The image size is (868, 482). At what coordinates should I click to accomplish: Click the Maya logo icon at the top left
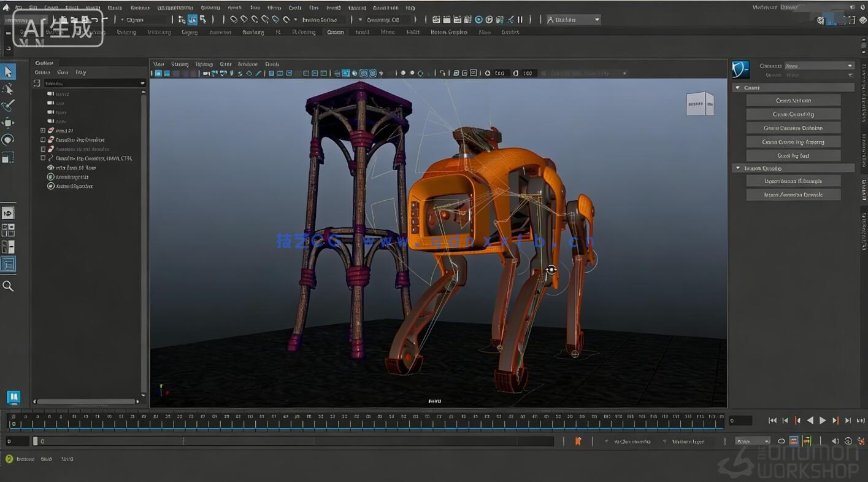coord(6,7)
